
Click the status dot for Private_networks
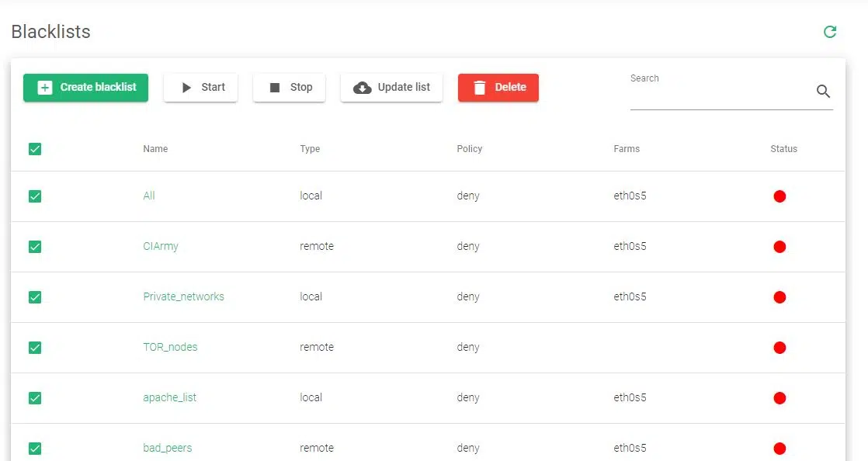pos(779,297)
